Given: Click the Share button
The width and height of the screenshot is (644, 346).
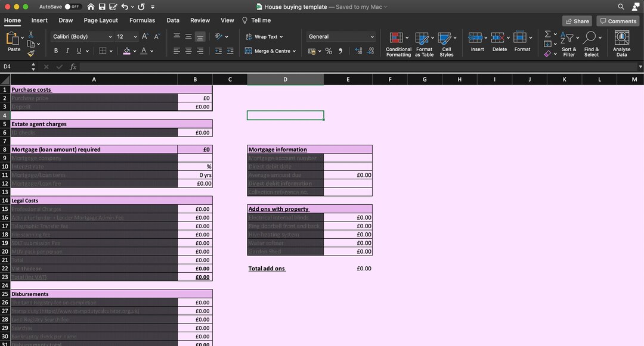Looking at the screenshot, I should coord(577,20).
